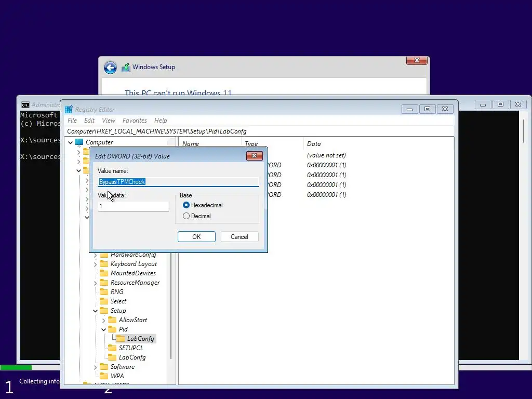Image resolution: width=532 pixels, height=399 pixels.
Task: Select the MountedDevices folder icon
Action: pyautogui.click(x=104, y=273)
